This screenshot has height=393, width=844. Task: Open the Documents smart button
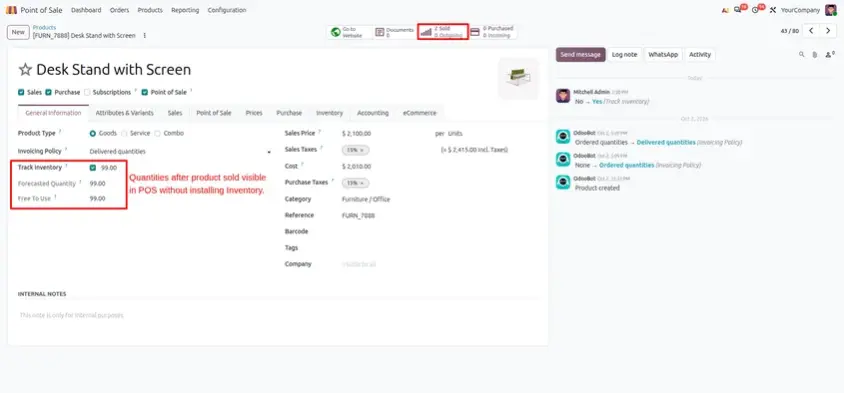tap(394, 32)
